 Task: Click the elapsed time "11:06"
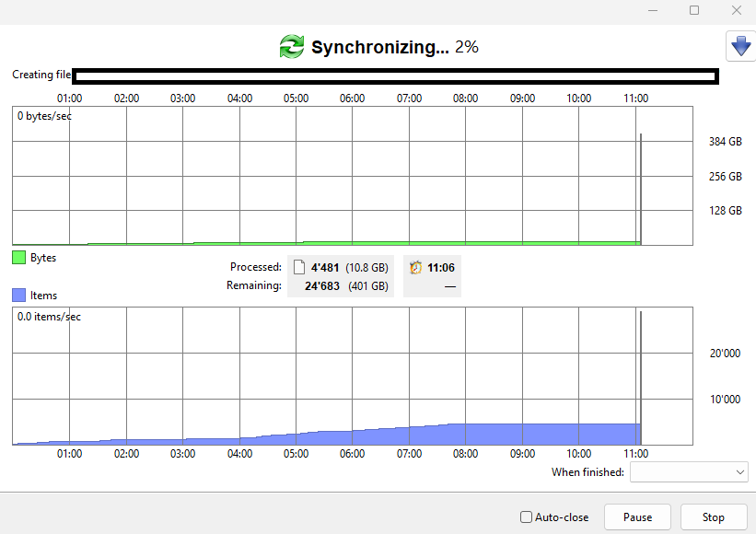(x=441, y=268)
